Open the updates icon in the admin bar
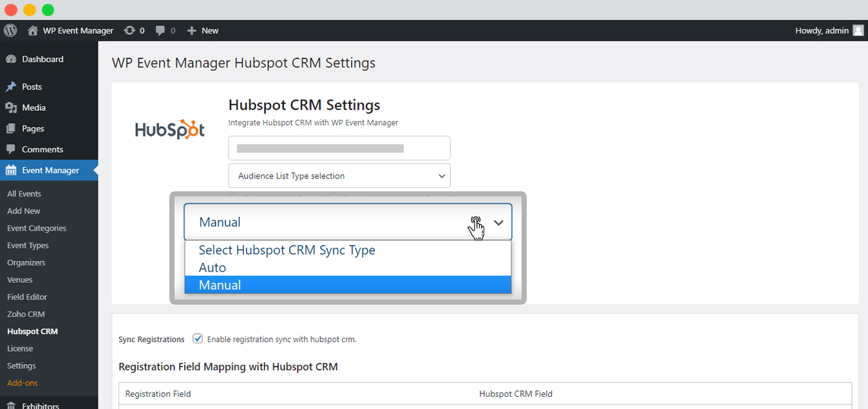Screen dimensions: 868x409 point(129,30)
